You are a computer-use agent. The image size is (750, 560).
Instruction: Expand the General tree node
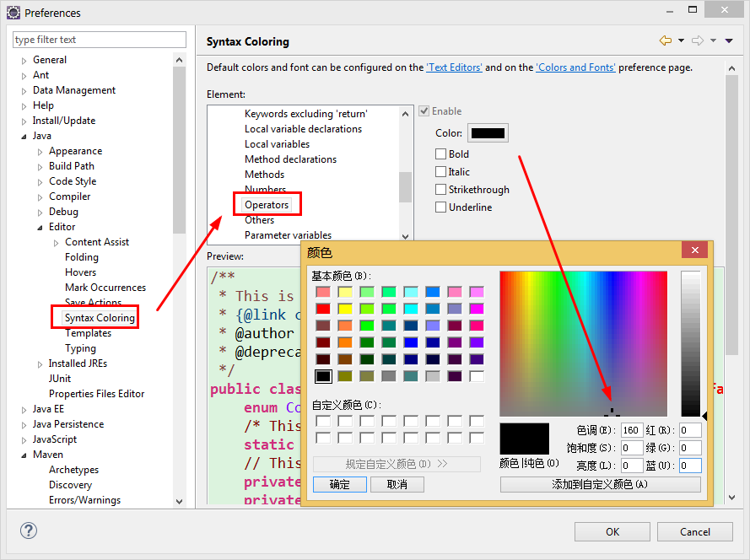[x=24, y=60]
